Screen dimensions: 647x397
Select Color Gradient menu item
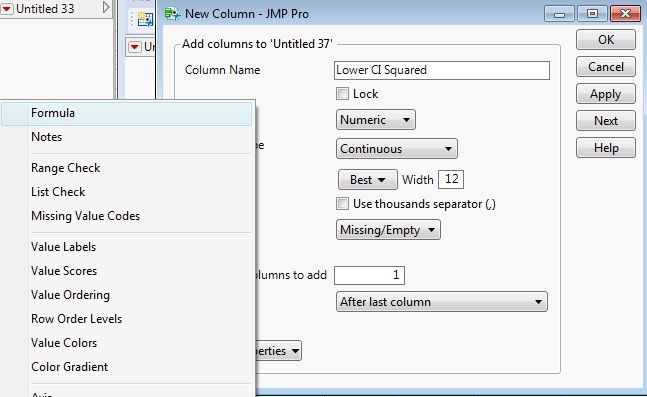coord(126,366)
